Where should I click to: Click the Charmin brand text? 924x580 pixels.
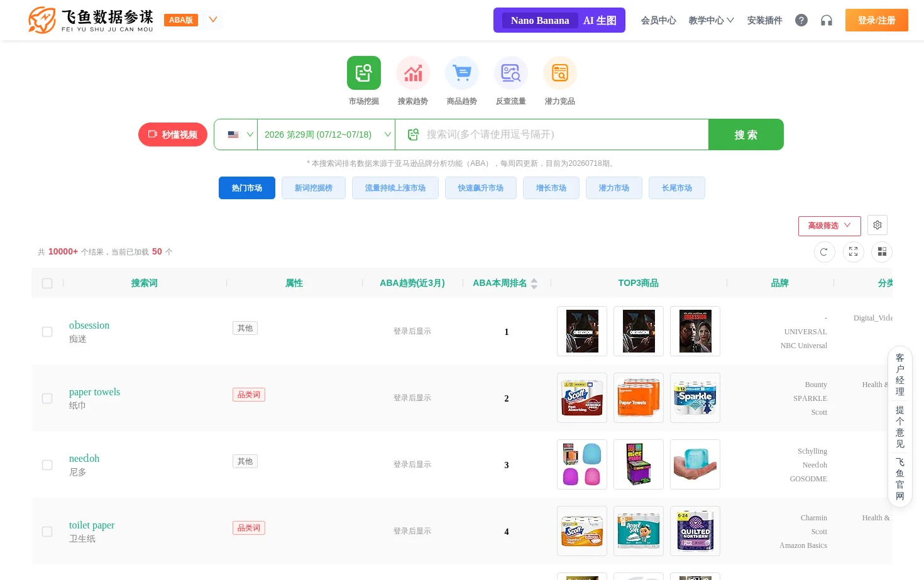tap(814, 518)
